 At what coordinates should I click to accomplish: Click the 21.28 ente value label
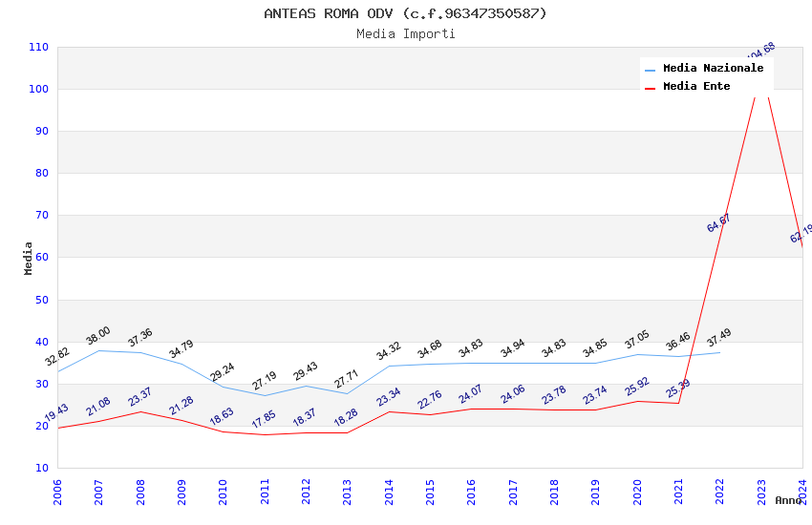pos(182,405)
